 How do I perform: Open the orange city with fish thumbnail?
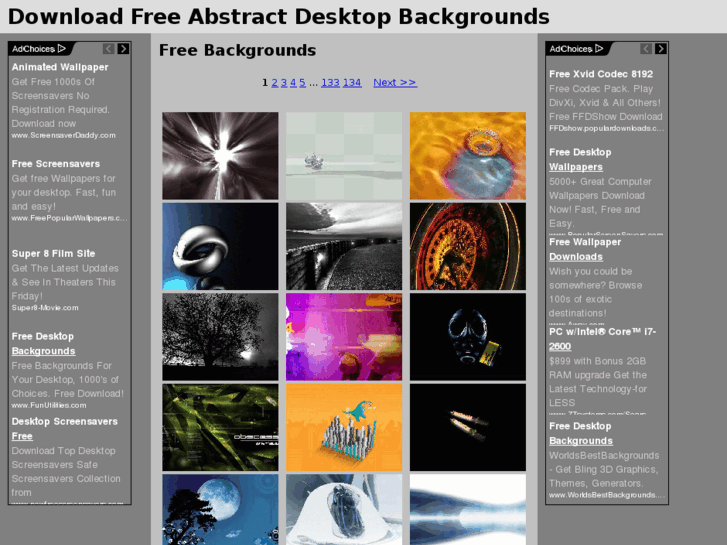[x=344, y=427]
